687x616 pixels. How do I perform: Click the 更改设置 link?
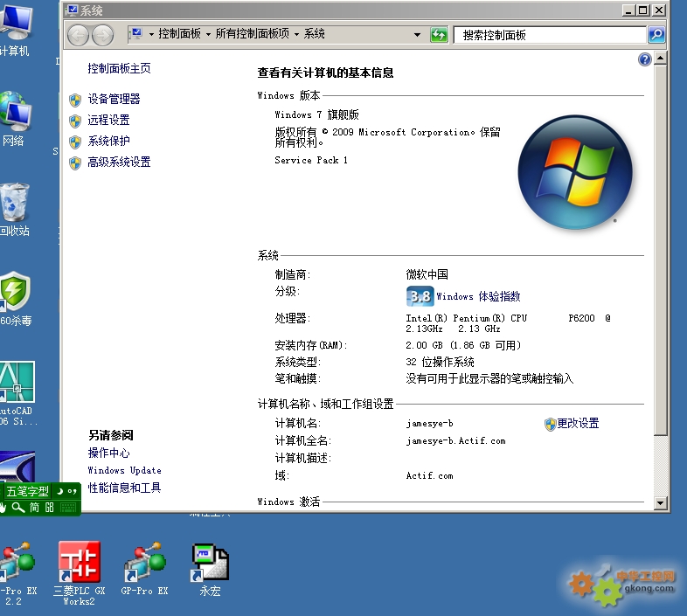pos(578,423)
